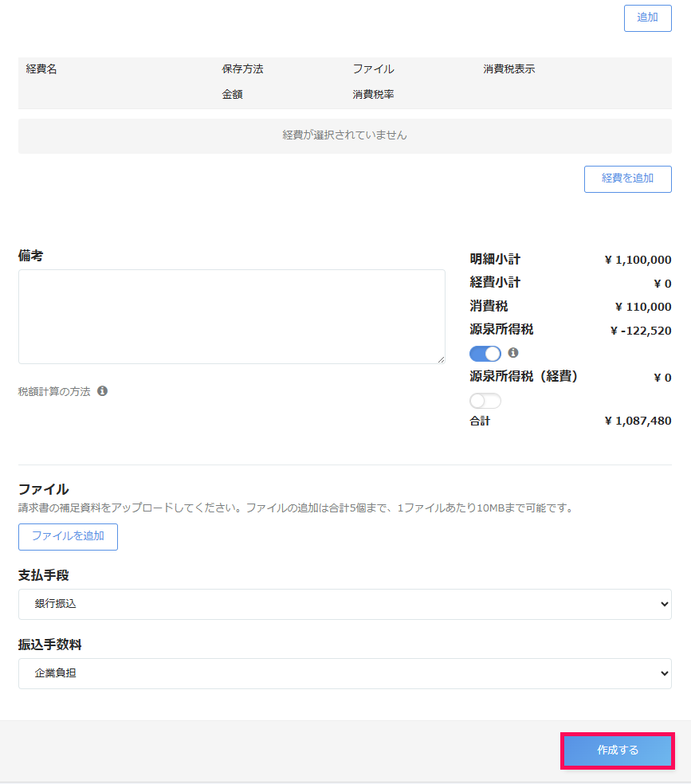This screenshot has height=784, width=691.
Task: Click the ファイルを追加 button
Action: tap(68, 536)
